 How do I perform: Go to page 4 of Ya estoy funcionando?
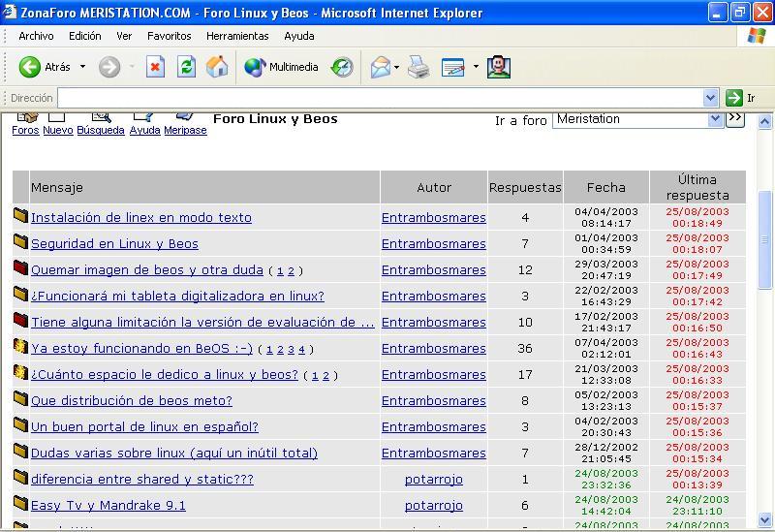click(301, 350)
